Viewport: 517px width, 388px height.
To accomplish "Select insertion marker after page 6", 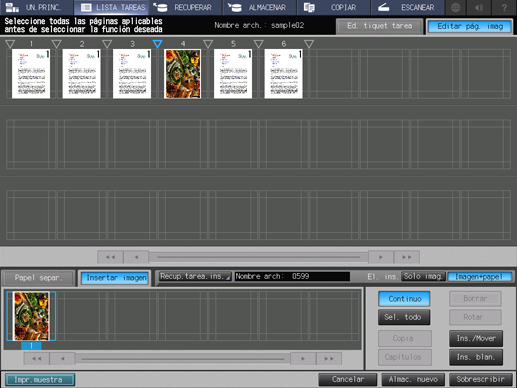I will coord(309,44).
